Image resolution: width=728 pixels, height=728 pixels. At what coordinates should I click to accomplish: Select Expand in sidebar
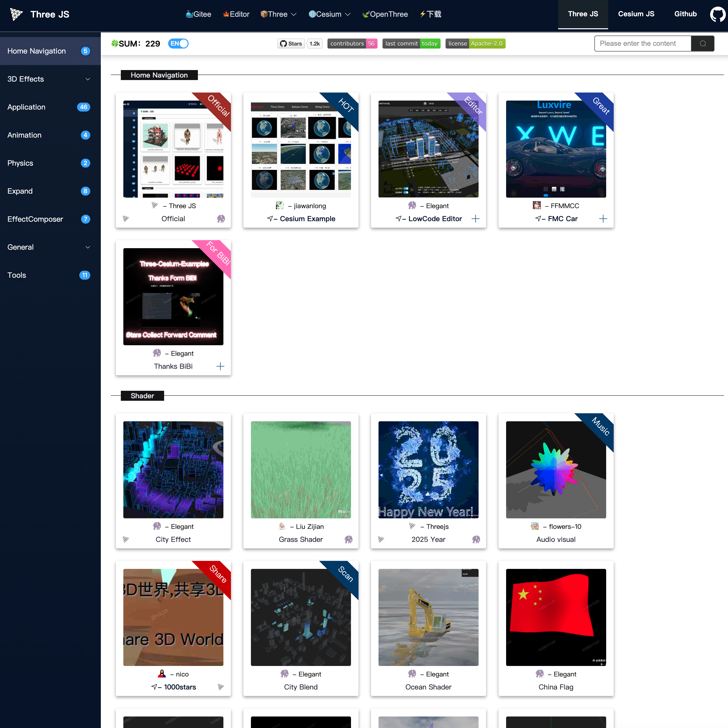pyautogui.click(x=50, y=191)
